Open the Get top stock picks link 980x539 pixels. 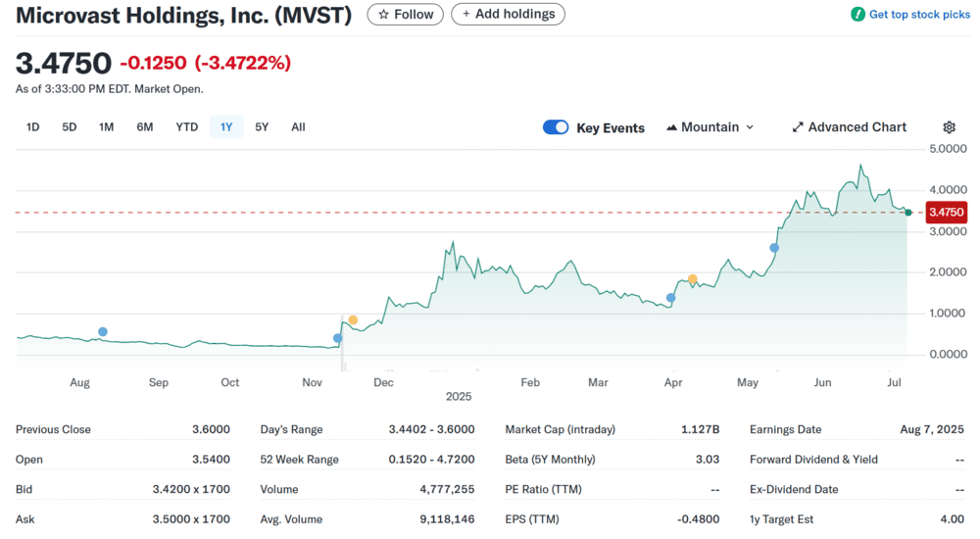pos(919,15)
